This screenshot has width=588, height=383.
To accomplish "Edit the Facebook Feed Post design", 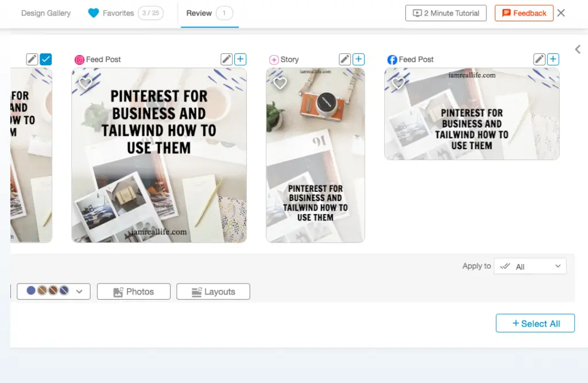I will pos(539,59).
